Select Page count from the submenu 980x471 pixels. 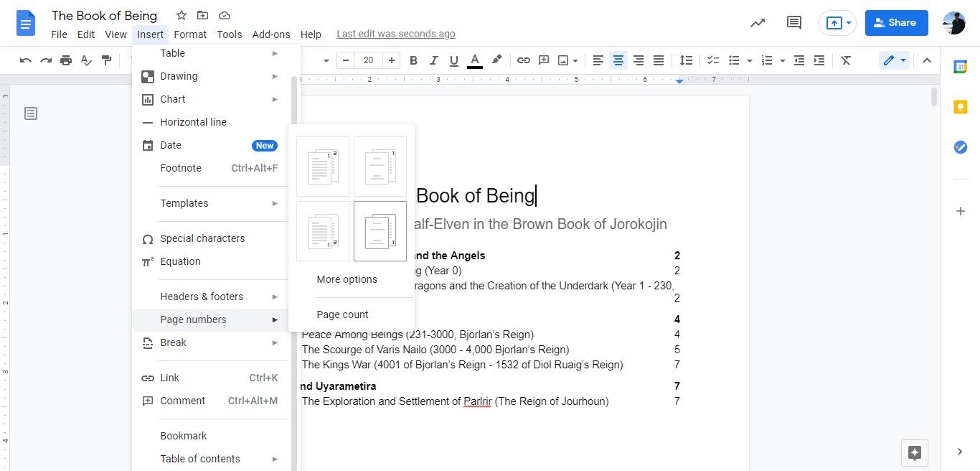point(342,314)
